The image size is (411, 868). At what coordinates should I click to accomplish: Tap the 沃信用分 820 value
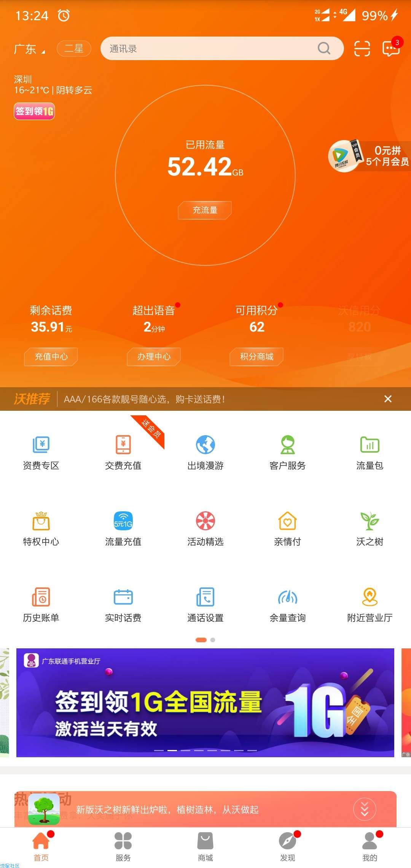[360, 327]
